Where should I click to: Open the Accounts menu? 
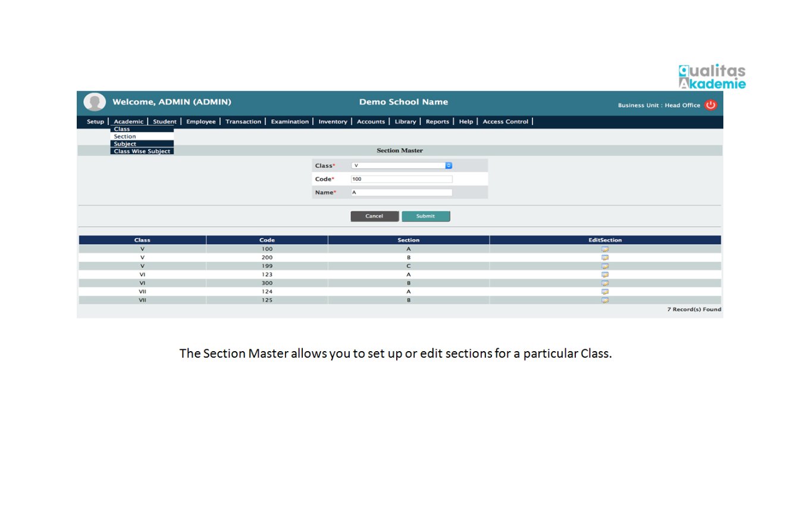371,122
